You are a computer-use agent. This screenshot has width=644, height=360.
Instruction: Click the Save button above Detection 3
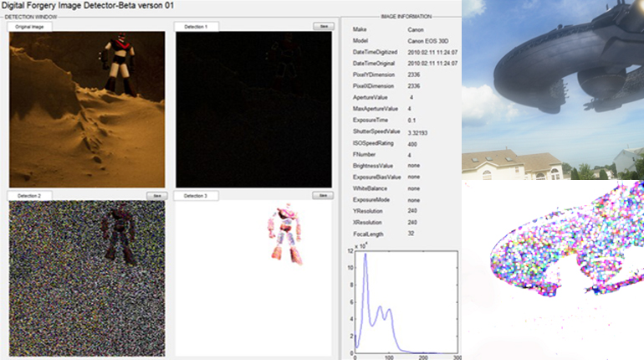pyautogui.click(x=323, y=196)
